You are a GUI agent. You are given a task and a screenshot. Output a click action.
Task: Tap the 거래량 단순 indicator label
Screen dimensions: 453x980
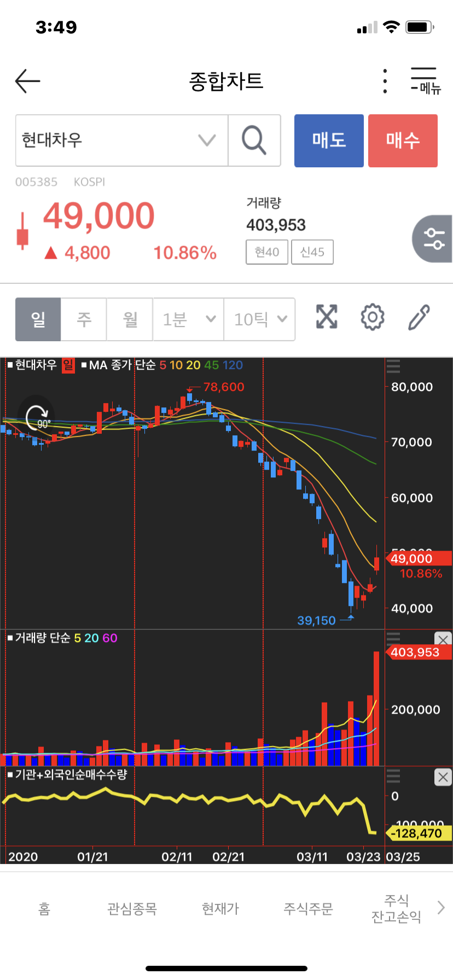click(43, 638)
